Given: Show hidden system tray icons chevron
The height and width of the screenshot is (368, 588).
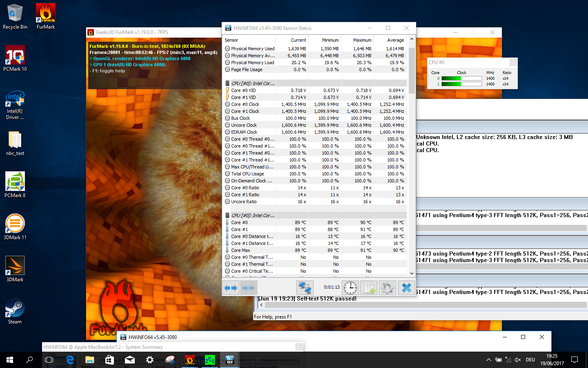Looking at the screenshot, I should click(488, 360).
